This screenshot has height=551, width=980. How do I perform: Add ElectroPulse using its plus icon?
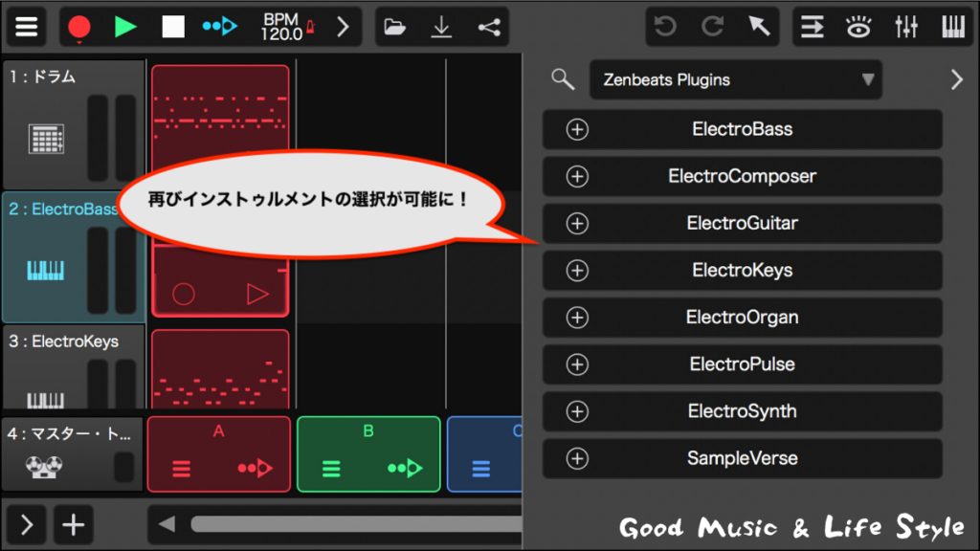coord(577,364)
